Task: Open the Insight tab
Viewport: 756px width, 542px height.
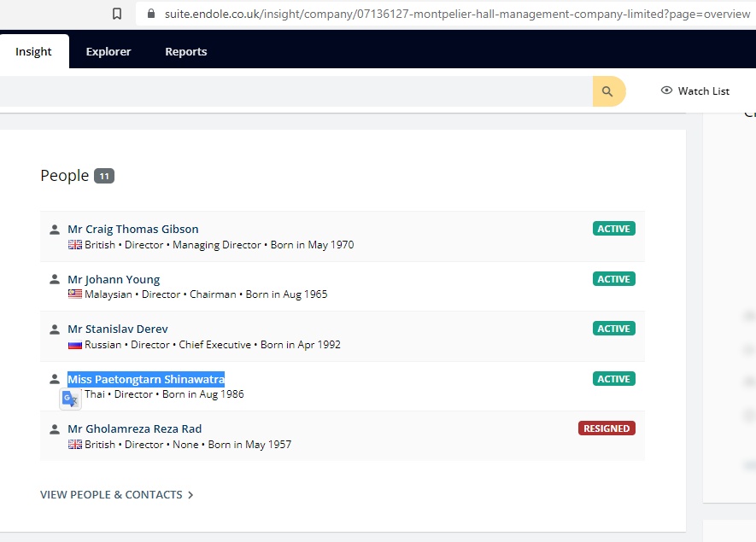Action: pos(33,51)
